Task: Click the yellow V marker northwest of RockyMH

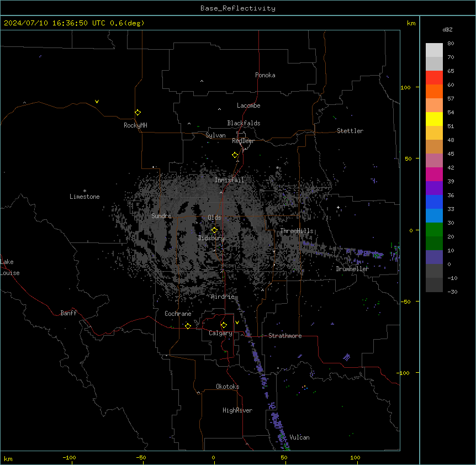Action: click(97, 102)
